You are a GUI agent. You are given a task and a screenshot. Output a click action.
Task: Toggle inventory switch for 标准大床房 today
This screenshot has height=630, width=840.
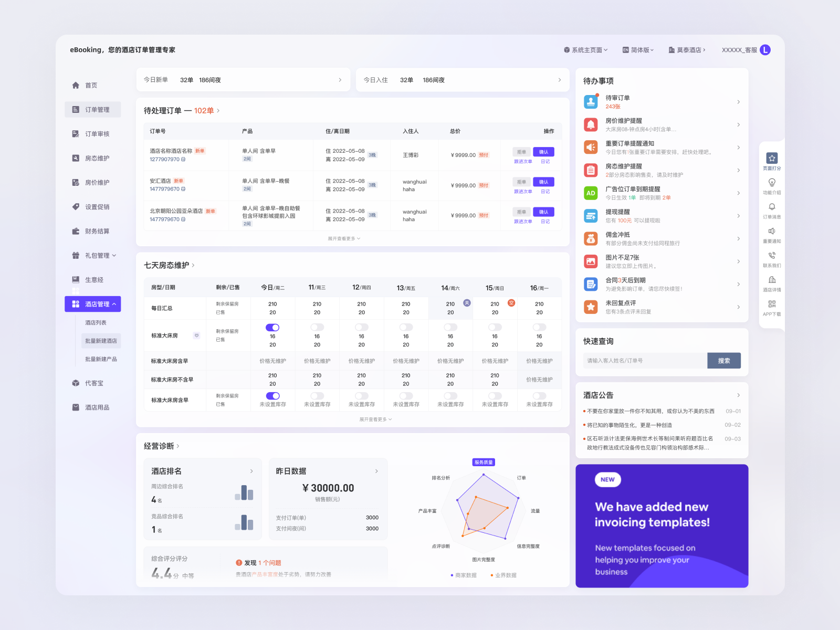(272, 328)
